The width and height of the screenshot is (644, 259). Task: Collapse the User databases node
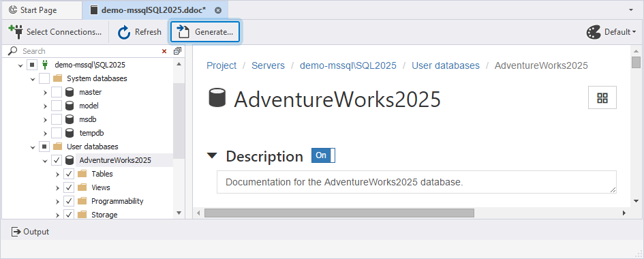coord(33,147)
